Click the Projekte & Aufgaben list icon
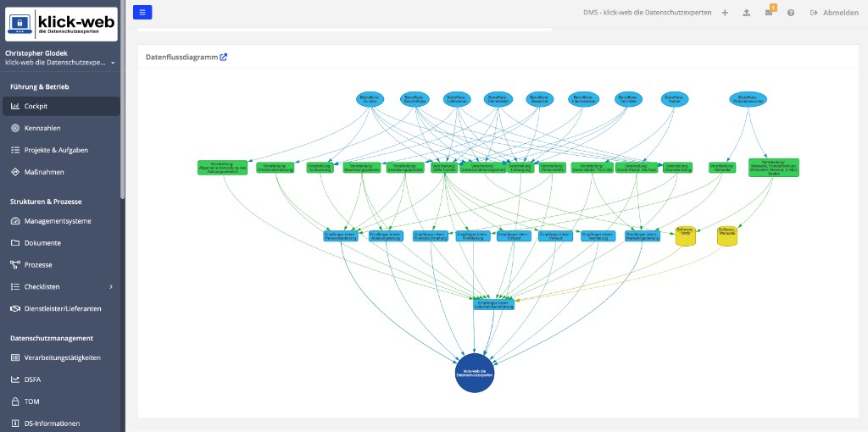The height and width of the screenshot is (432, 868). (x=15, y=150)
